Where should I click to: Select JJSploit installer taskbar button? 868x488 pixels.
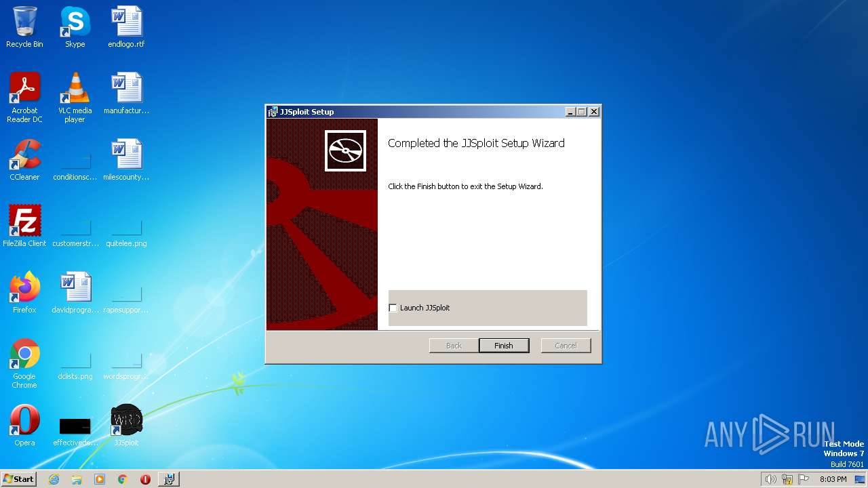(169, 479)
